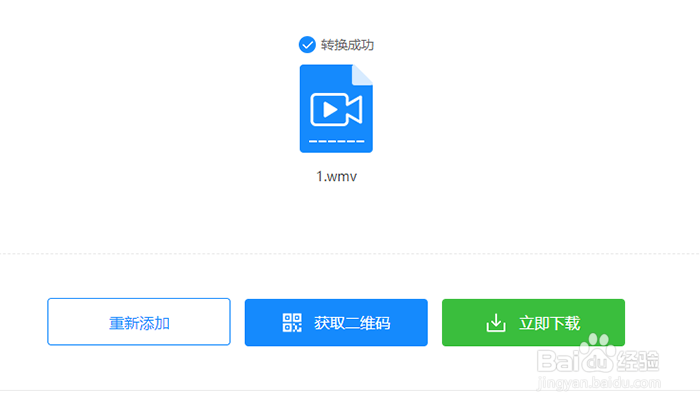Click the green 立即下载 button
The image size is (700, 408).
pos(533,322)
